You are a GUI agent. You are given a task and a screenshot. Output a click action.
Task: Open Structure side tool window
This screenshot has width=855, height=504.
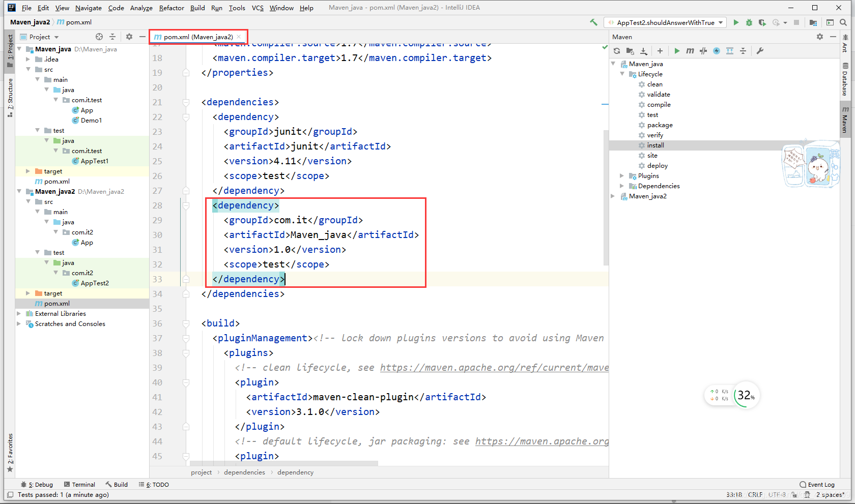pos(10,98)
